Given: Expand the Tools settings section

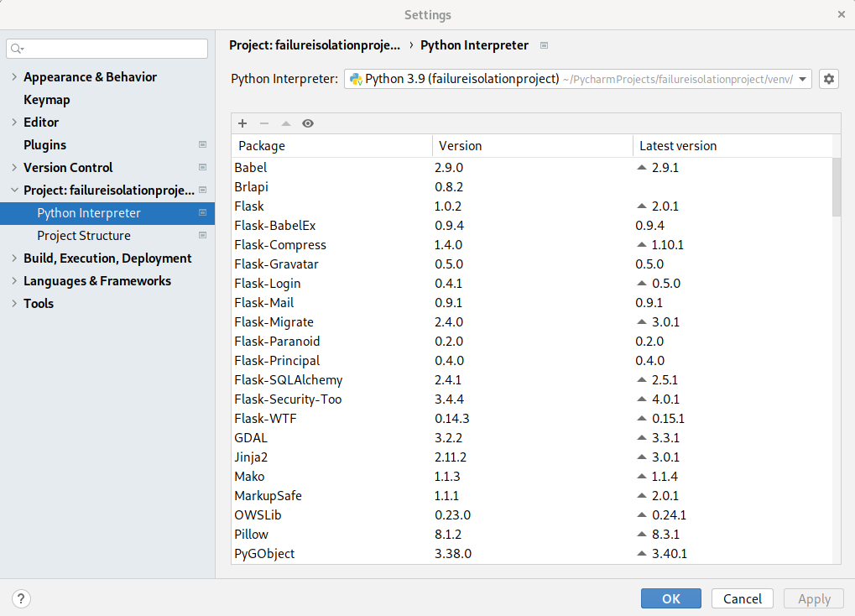Looking at the screenshot, I should [14, 303].
